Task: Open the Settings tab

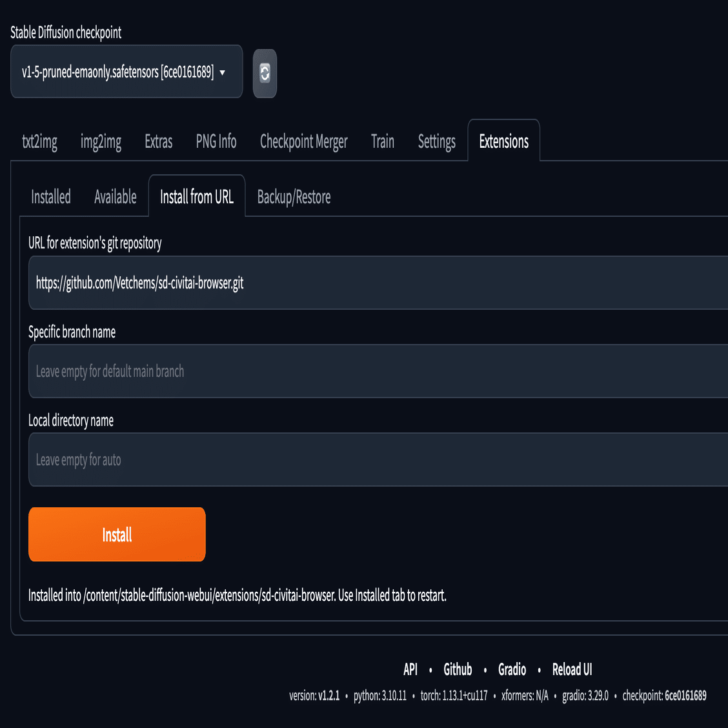Action: click(x=436, y=141)
